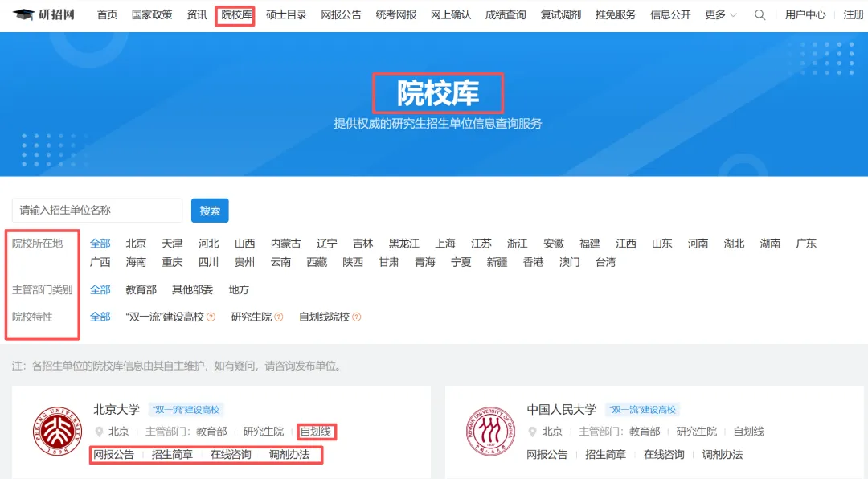Open 信息公开 navigation item
The height and width of the screenshot is (479, 868).
click(x=670, y=15)
